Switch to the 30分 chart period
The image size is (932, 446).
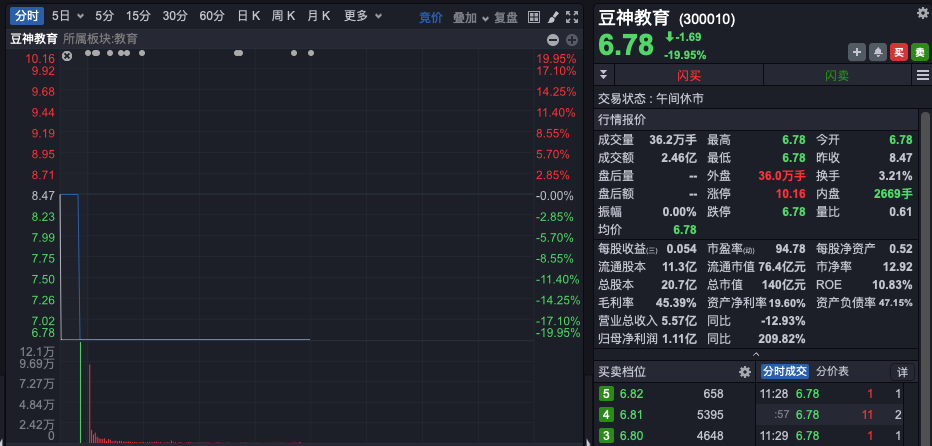tap(175, 16)
